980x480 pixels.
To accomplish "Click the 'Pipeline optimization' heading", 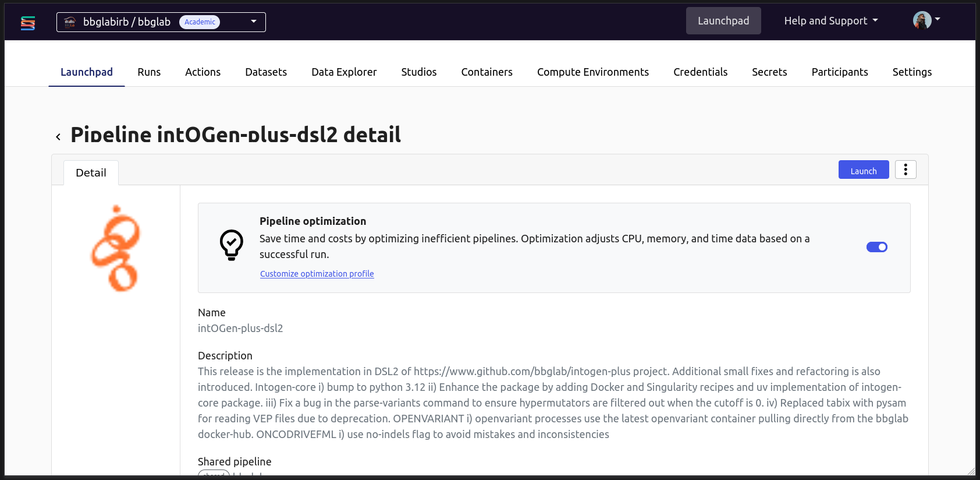I will coord(313,221).
